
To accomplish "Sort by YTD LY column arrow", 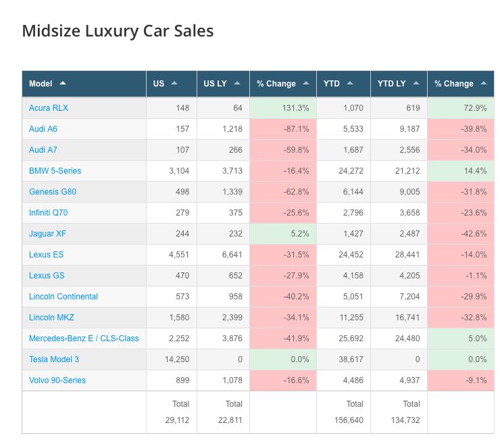I will point(416,83).
